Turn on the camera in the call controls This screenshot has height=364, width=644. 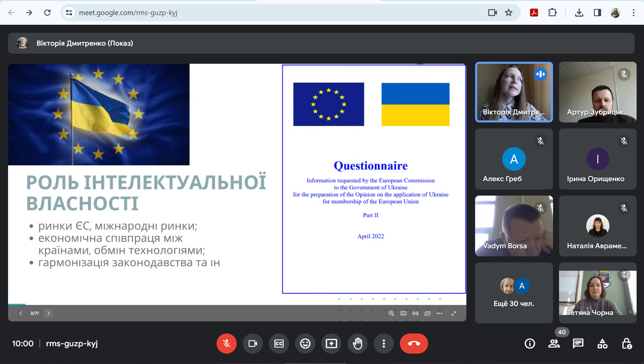coord(253,344)
